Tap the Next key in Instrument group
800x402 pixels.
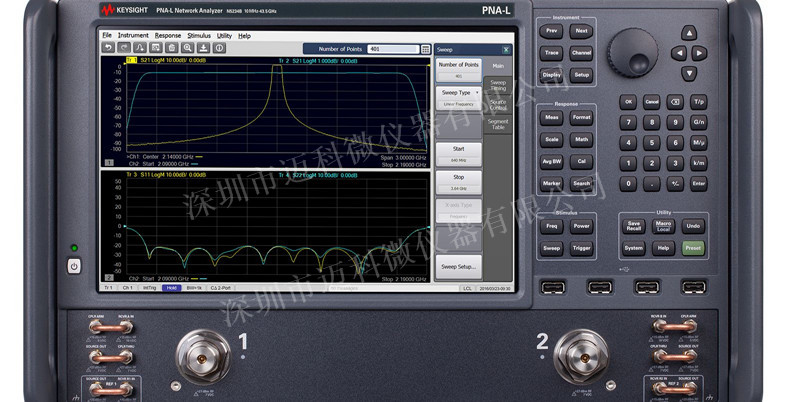[x=581, y=31]
